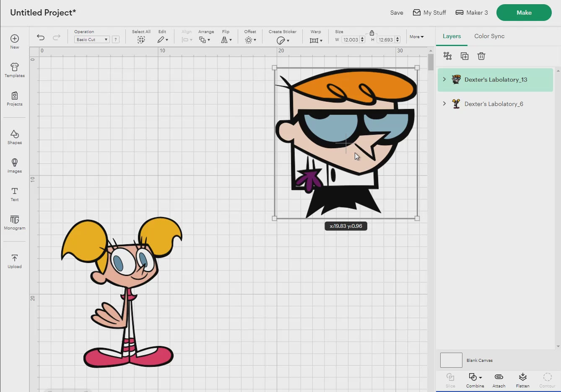Click the height size input field
This screenshot has width=561, height=392.
click(x=385, y=40)
